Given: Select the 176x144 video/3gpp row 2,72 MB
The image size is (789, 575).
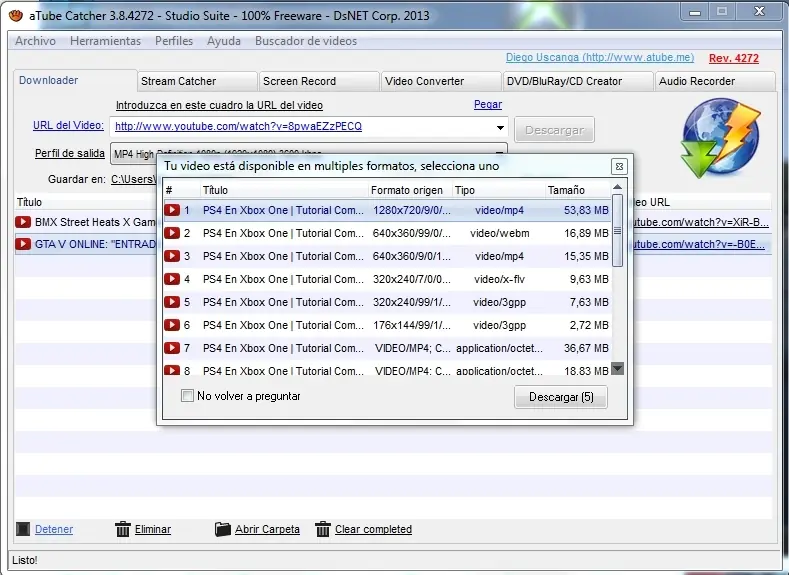Looking at the screenshot, I should coord(387,325).
